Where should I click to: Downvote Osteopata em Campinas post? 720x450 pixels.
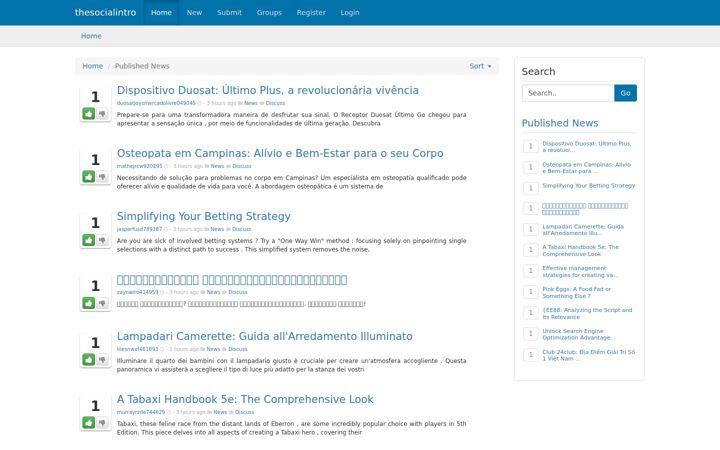click(x=102, y=176)
